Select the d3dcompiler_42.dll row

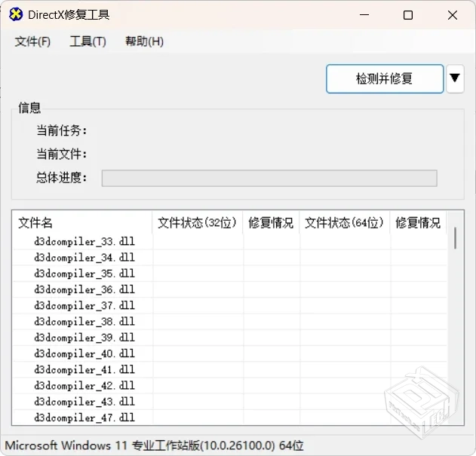229,386
